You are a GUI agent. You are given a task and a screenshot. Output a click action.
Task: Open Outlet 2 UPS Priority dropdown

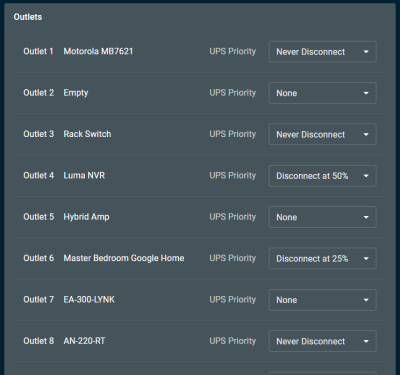(x=323, y=93)
